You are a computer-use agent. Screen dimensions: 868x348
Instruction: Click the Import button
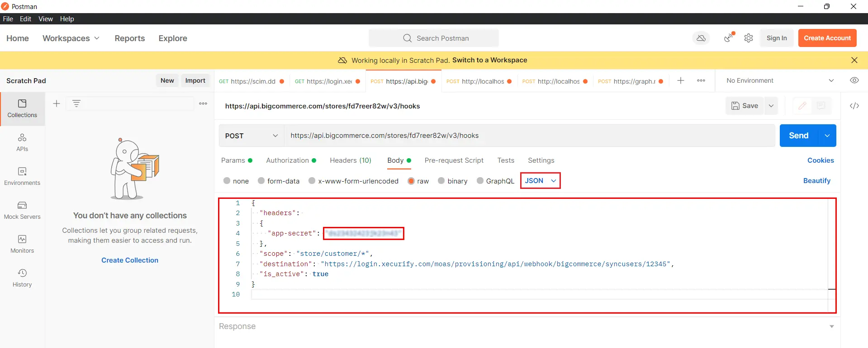[x=195, y=80]
